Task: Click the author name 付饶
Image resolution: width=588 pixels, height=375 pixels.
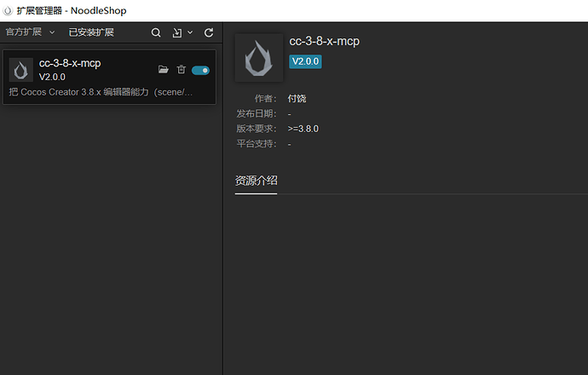Action: [297, 99]
